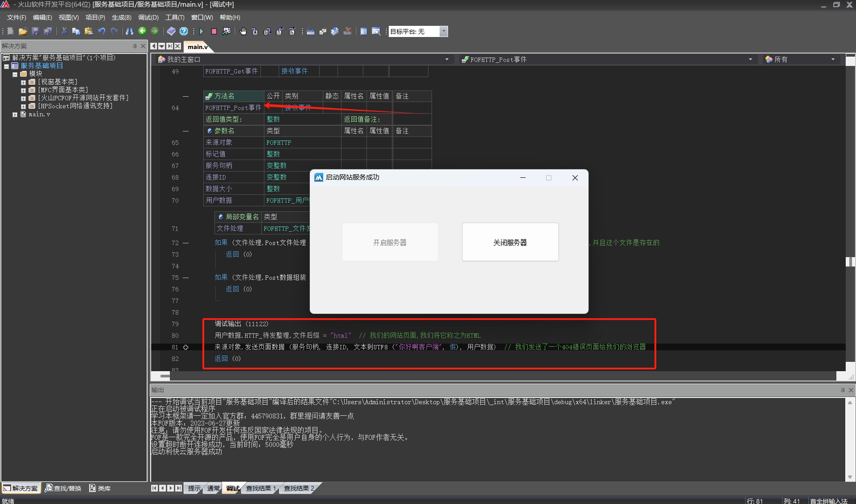Minimize the 启动网站服务成功 dialog
The height and width of the screenshot is (504, 856).
pos(523,178)
